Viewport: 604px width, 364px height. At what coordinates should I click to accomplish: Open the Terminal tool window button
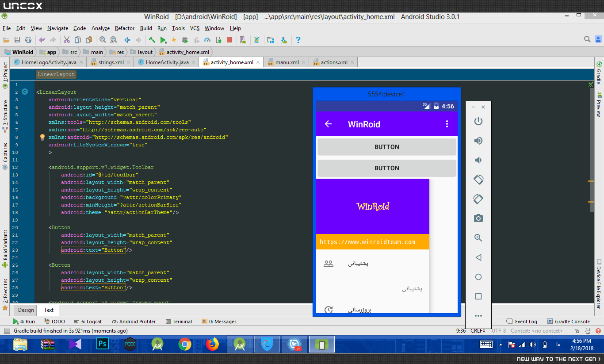click(x=179, y=322)
